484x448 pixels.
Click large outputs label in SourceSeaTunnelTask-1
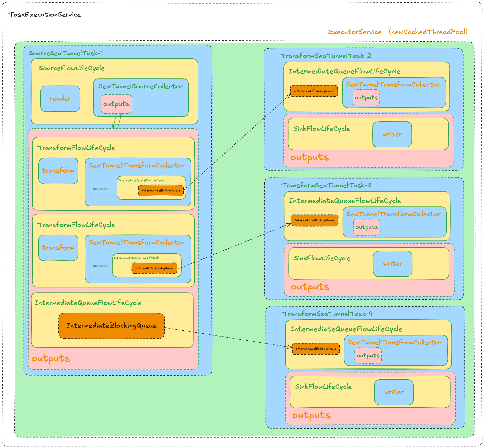[x=51, y=358]
